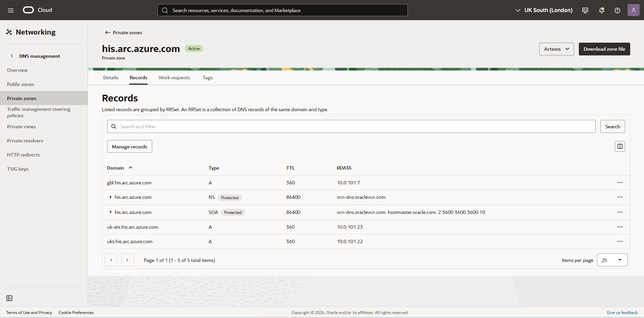This screenshot has height=318, width=644.
Task: Open the user profile avatar menu
Action: tap(634, 10)
